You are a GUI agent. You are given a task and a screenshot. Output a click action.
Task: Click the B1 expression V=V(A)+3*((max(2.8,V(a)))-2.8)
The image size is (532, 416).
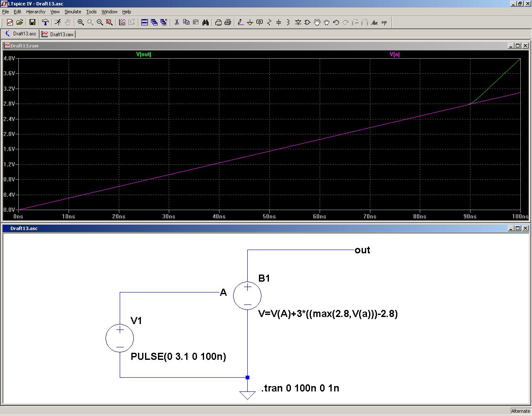click(328, 314)
